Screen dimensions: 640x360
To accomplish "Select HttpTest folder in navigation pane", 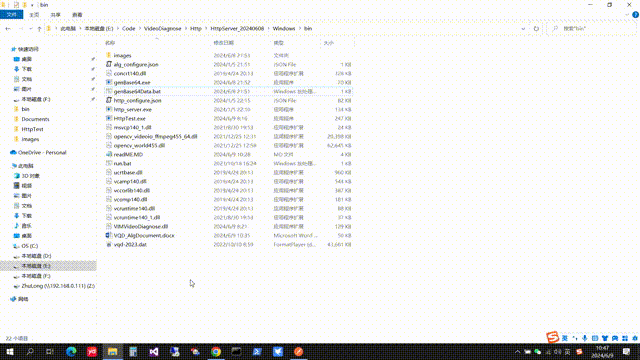I will 32,129.
